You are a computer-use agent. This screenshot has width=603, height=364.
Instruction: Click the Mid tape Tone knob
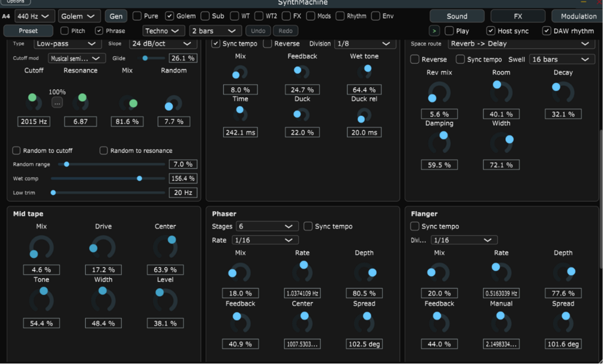[41, 300]
